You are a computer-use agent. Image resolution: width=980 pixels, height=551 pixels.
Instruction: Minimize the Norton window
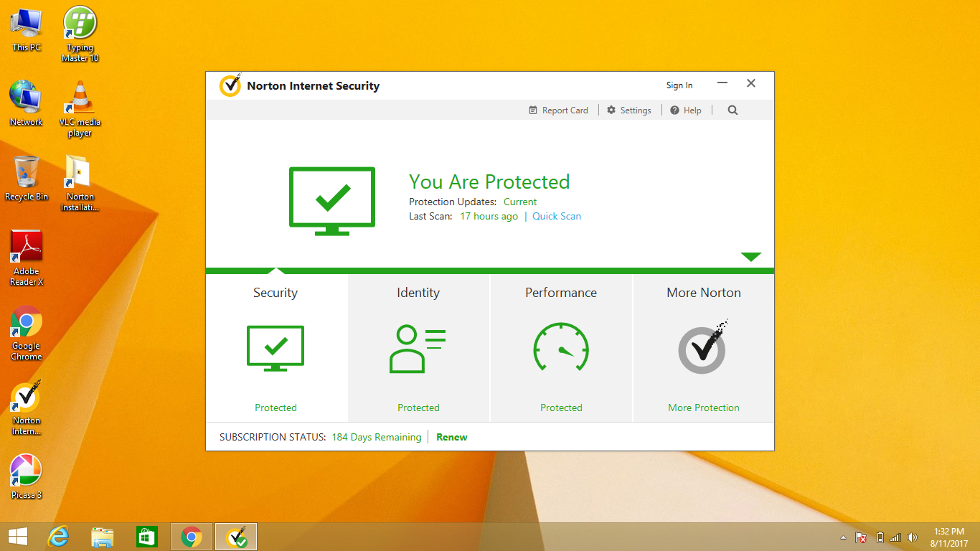point(722,84)
